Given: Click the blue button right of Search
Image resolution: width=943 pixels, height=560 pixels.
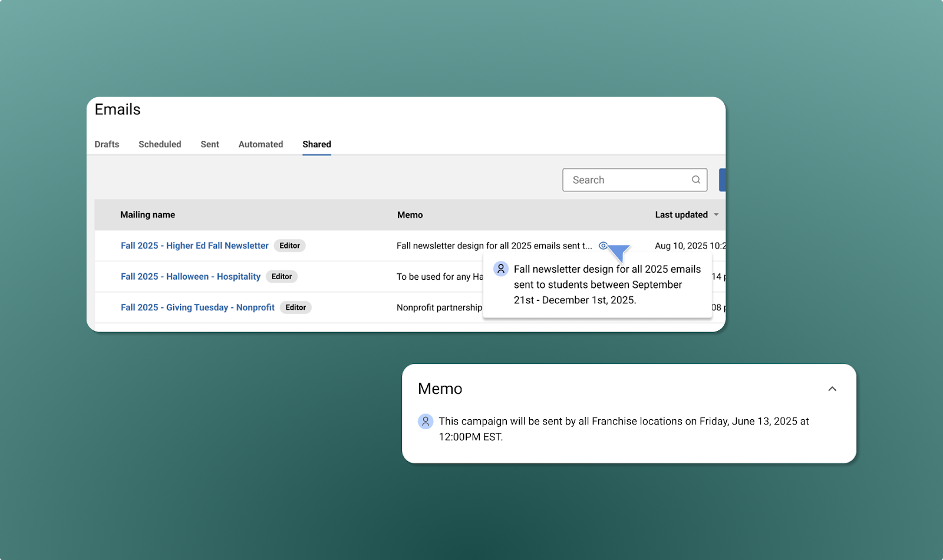Looking at the screenshot, I should click(x=722, y=180).
